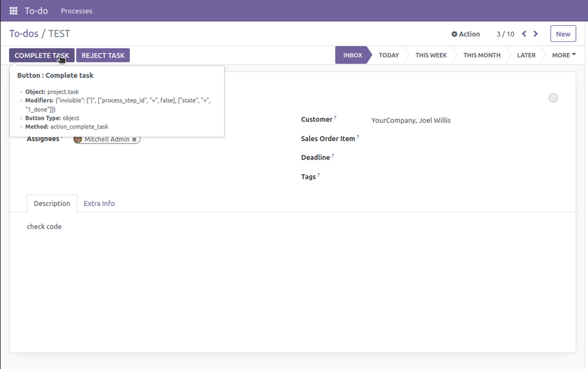Click the record pager 3 / 10
The width and height of the screenshot is (588, 369).
[x=505, y=34]
